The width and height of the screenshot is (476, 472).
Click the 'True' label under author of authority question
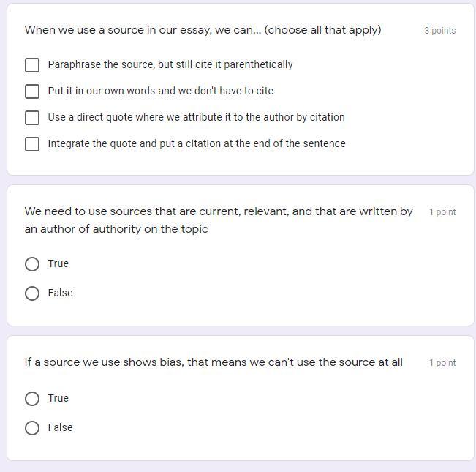pos(58,263)
